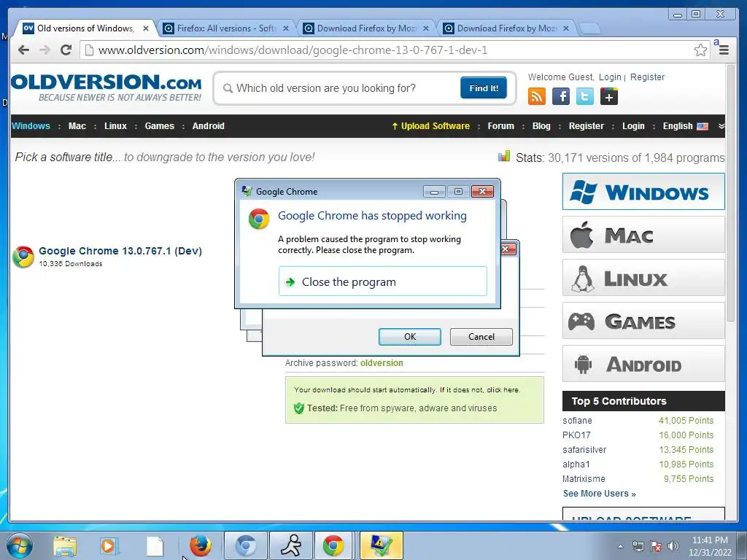The image size is (747, 560).
Task: Focus the old version search field
Action: click(x=338, y=88)
